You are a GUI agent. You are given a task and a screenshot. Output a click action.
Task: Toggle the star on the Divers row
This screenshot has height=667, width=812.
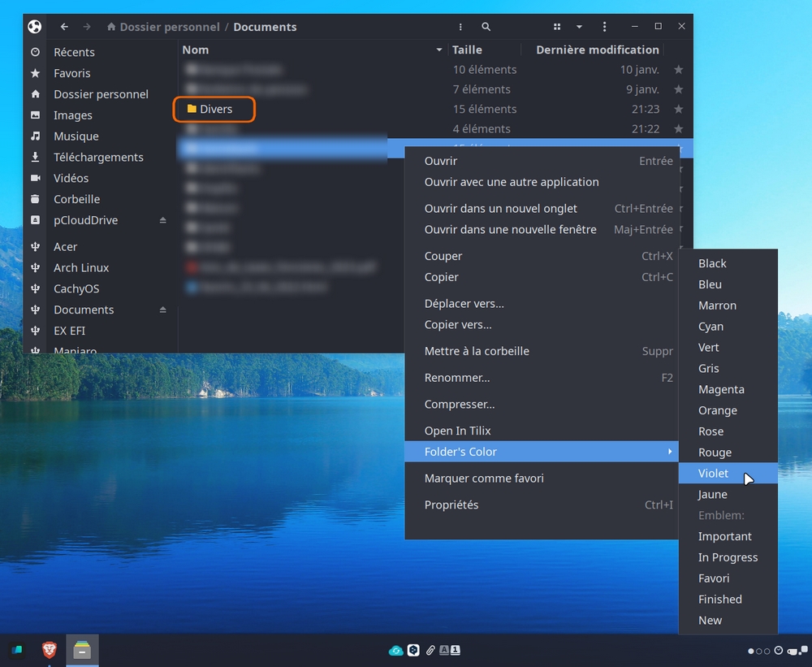tap(679, 109)
